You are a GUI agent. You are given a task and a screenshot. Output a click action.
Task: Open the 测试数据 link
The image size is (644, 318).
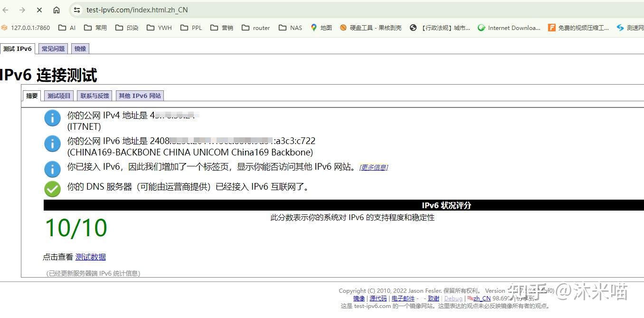(x=90, y=257)
